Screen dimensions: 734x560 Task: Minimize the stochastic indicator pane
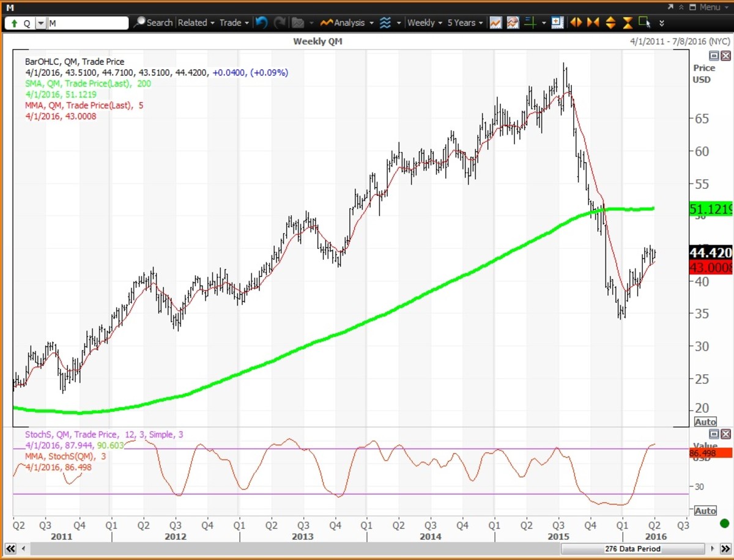pos(714,434)
